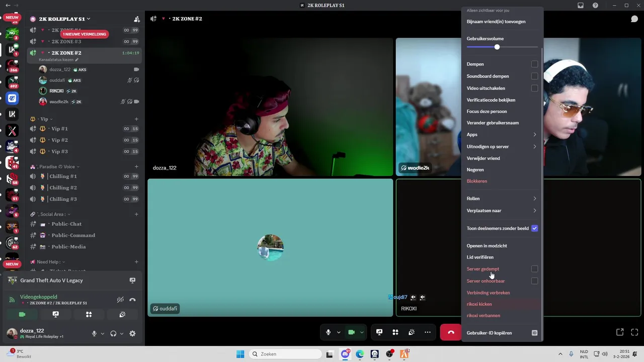Toggle noise suppression icon in voice panel
The width and height of the screenshot is (644, 362).
[x=120, y=300]
